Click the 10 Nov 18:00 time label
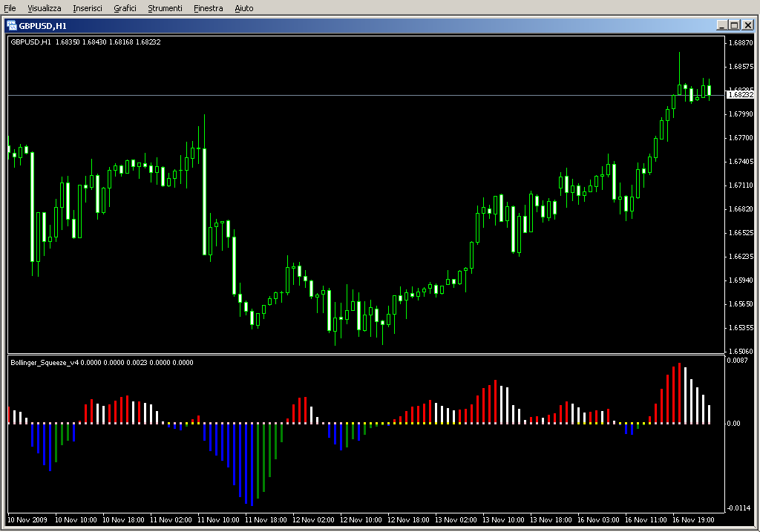 123,520
